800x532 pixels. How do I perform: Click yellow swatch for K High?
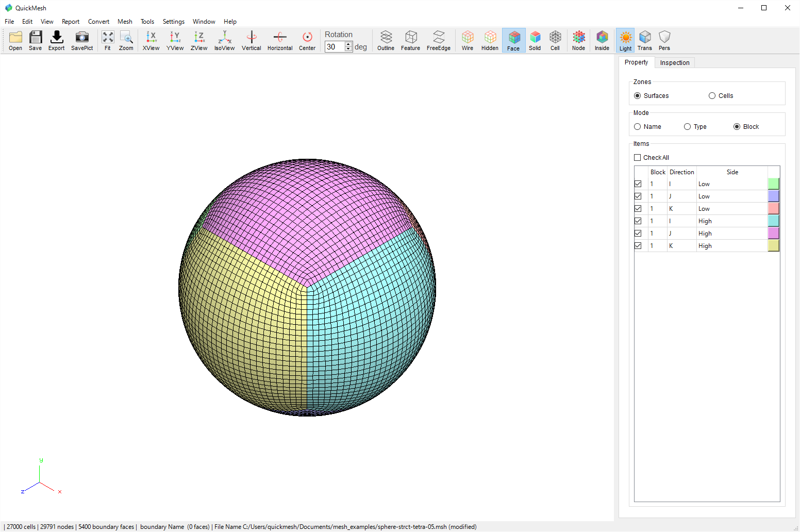[x=773, y=246]
